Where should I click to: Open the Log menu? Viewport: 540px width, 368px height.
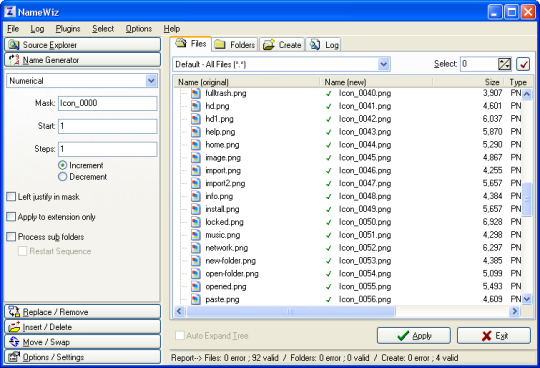point(37,29)
